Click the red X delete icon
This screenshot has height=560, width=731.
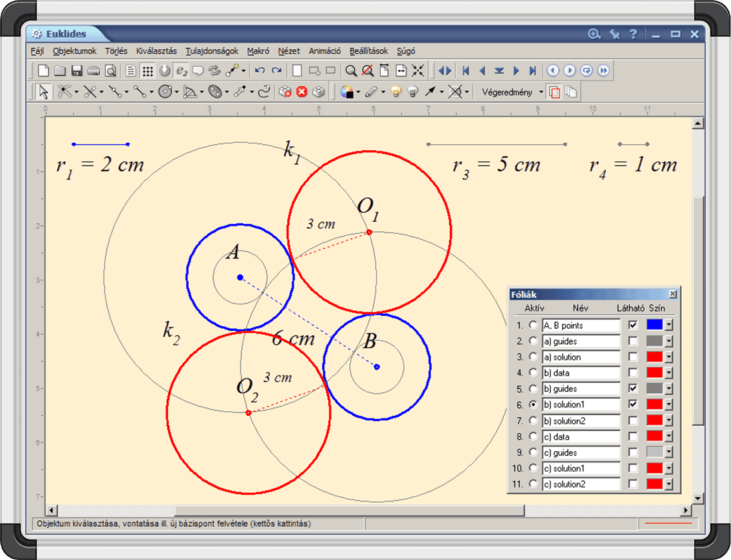[302, 92]
